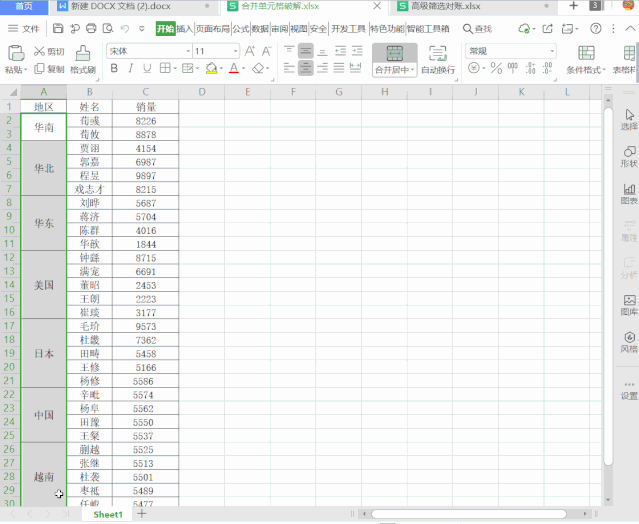
Task: Toggle bottom vertical align
Action: tap(322, 51)
